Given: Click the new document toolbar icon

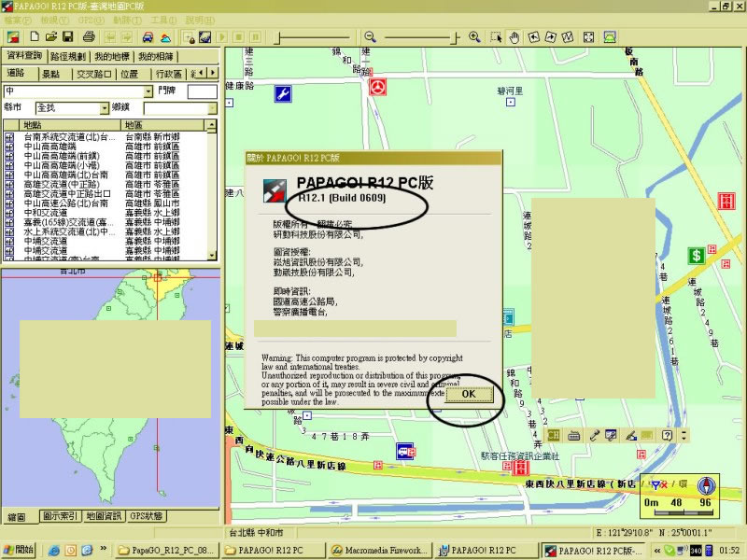Looking at the screenshot, I should (x=35, y=36).
